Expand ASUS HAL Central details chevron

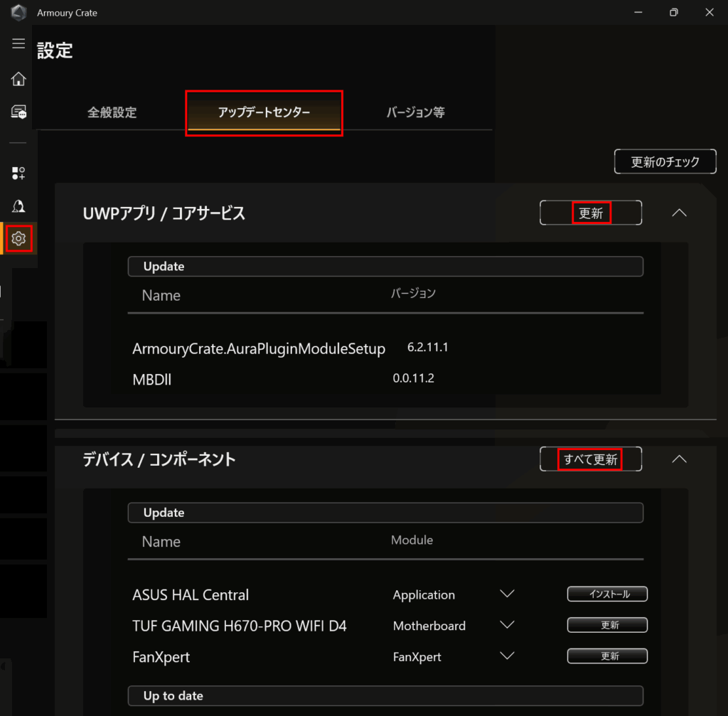click(507, 594)
